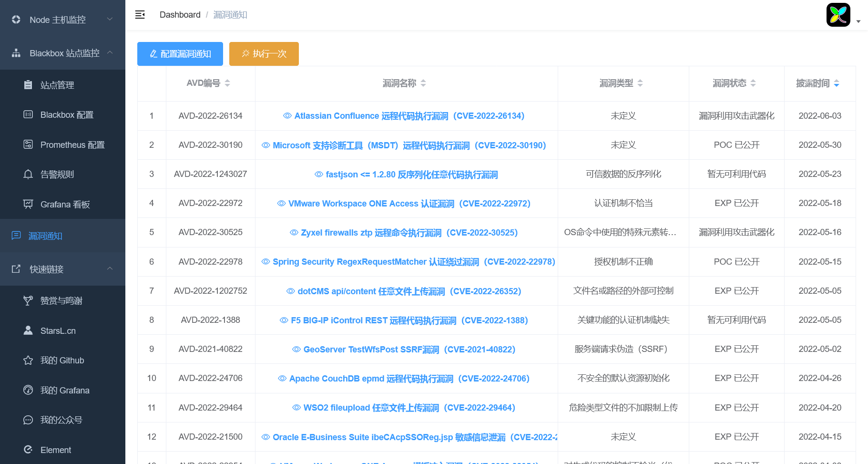Open Grafana 看板 menu item

(62, 204)
